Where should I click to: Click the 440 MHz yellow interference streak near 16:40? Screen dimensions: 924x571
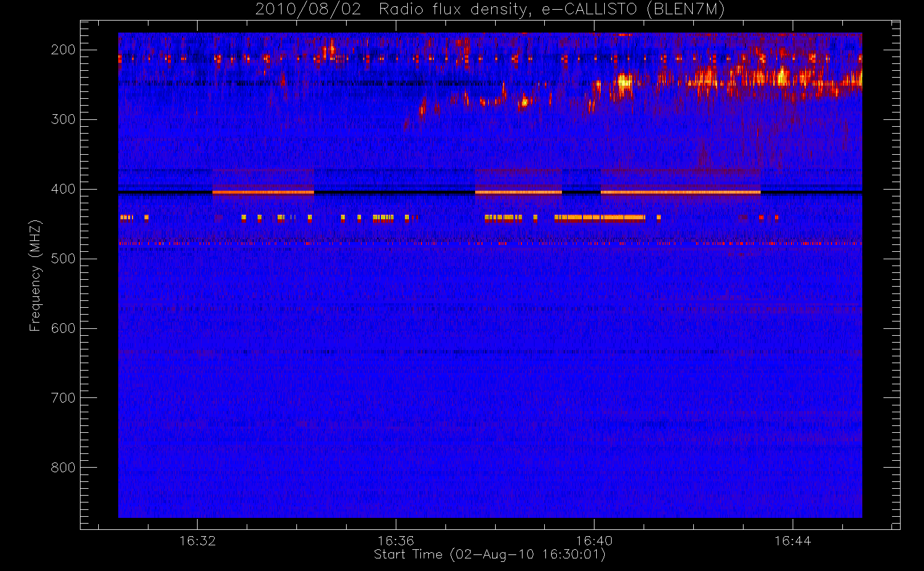(600, 218)
